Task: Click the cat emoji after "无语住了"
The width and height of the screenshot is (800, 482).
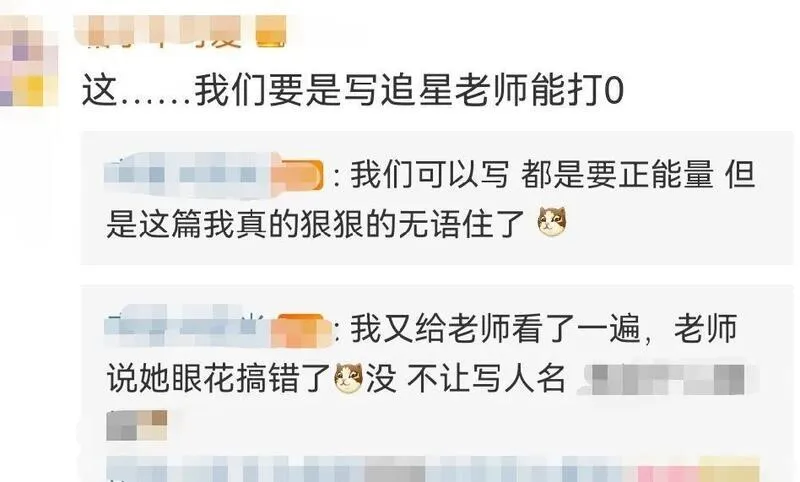Action: point(552,222)
